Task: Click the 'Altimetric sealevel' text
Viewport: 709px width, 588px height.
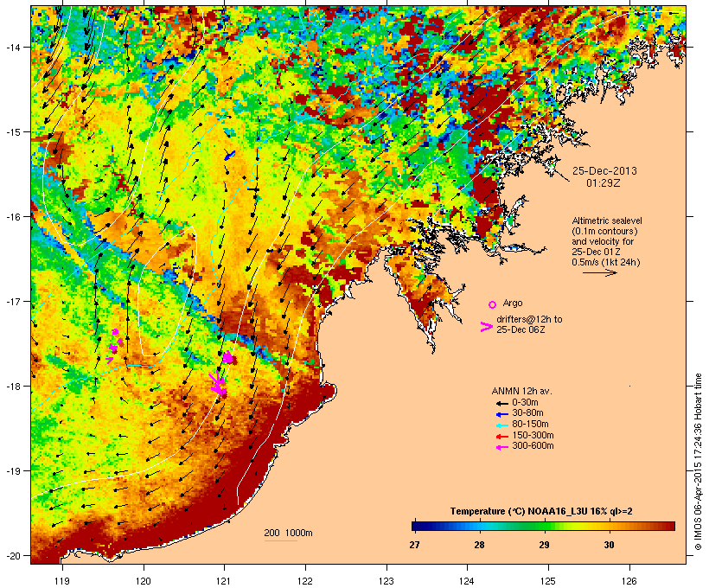Action: click(607, 221)
